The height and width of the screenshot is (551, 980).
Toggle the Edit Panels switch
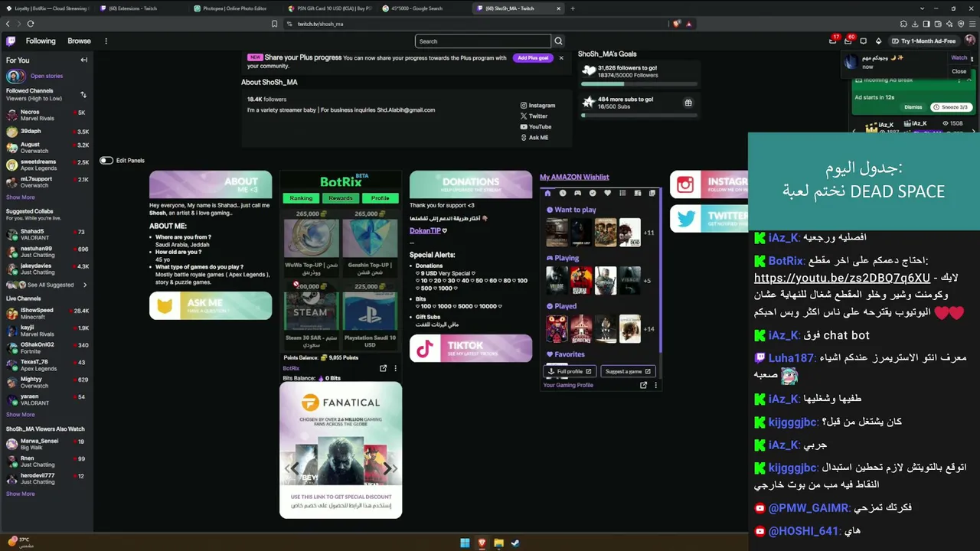pos(106,161)
